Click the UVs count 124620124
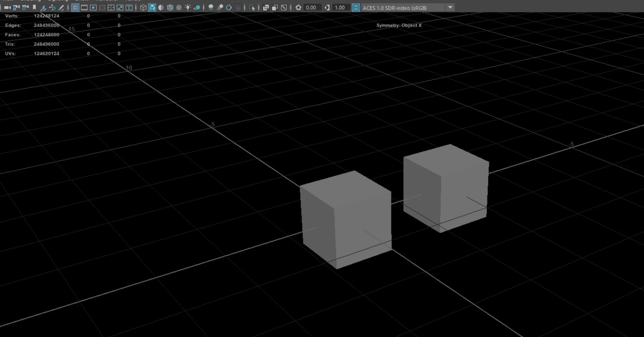Screen dimensions: 644x337 coord(46,53)
